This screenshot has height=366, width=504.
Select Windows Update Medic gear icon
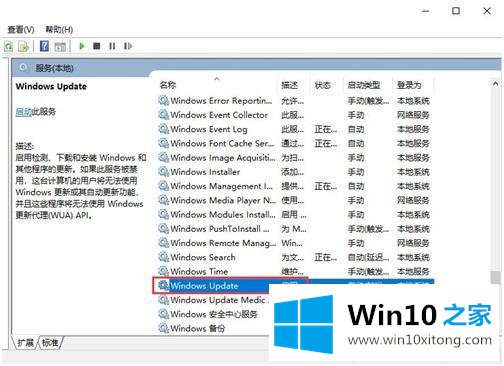(163, 300)
